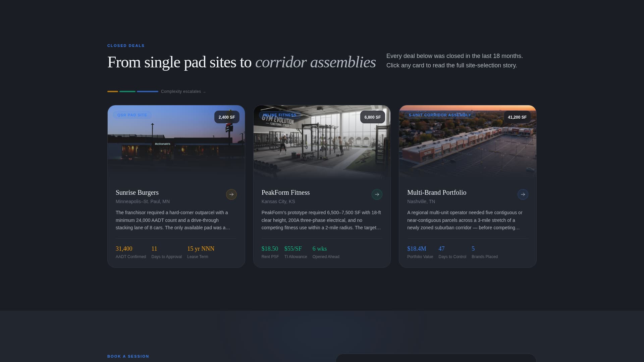Click the CLOSED DEALS section label
Screen dimensions: 644x362
[126, 46]
